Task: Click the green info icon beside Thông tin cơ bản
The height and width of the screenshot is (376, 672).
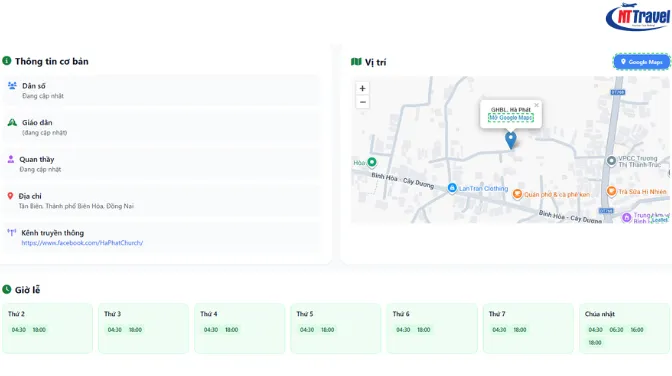Action: tap(6, 61)
